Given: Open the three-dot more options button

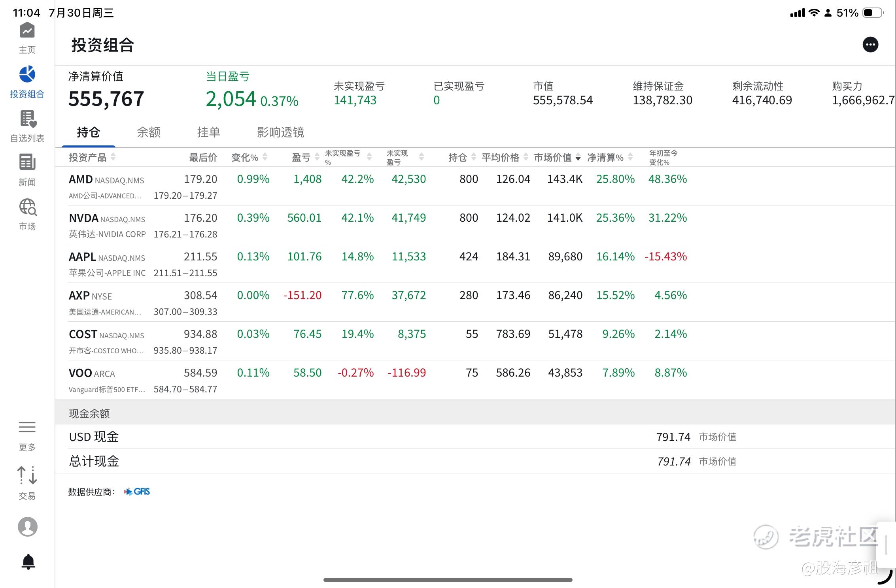Looking at the screenshot, I should point(870,45).
